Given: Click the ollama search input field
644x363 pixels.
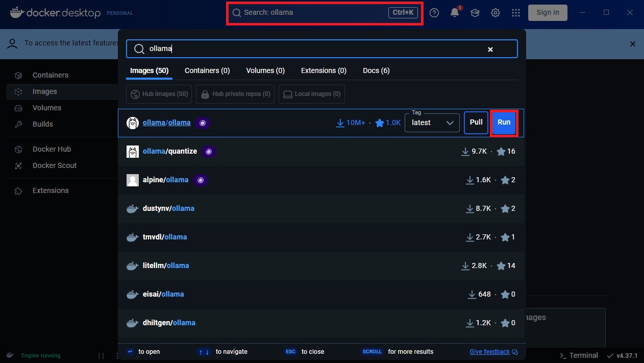Looking at the screenshot, I should 322,49.
